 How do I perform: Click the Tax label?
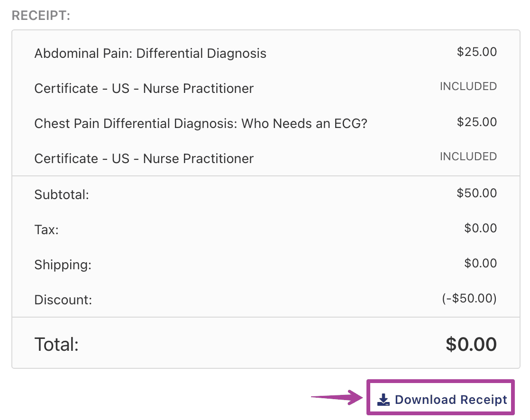click(46, 230)
